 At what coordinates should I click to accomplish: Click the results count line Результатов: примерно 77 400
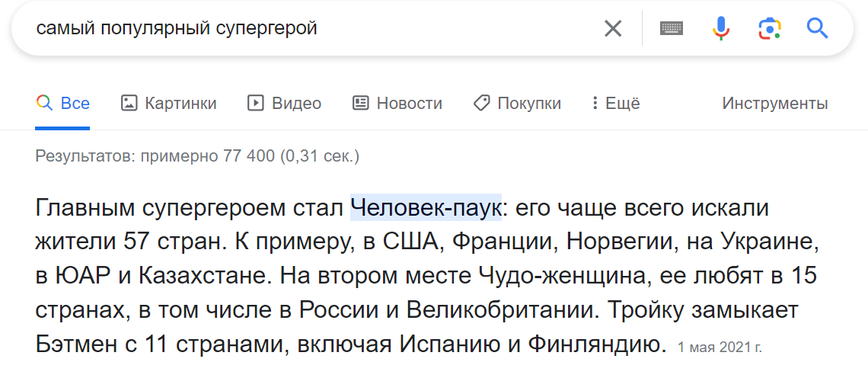(198, 156)
